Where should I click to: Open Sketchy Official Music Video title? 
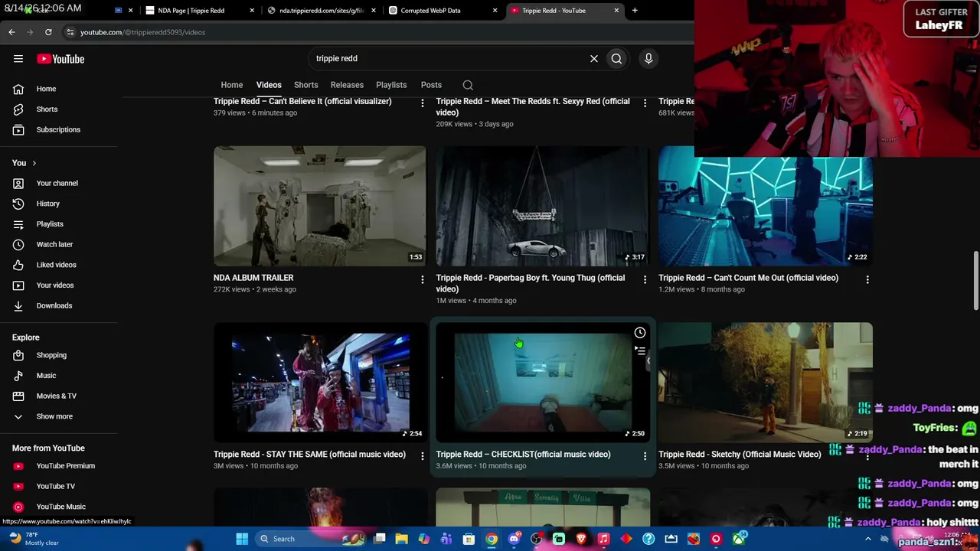point(740,455)
